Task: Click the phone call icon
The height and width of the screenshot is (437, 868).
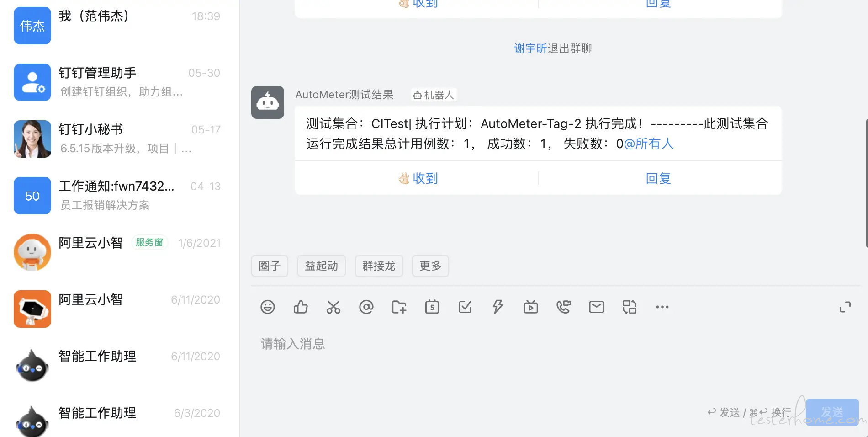Action: (564, 307)
